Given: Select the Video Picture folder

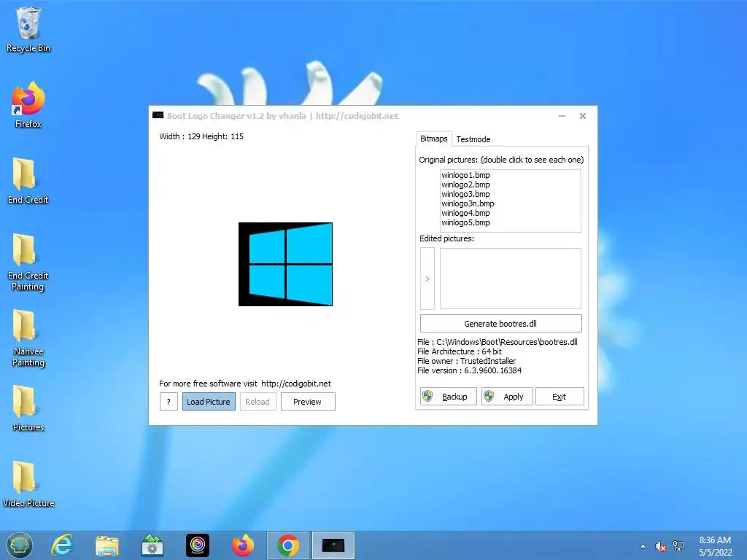Looking at the screenshot, I should click(x=28, y=484).
